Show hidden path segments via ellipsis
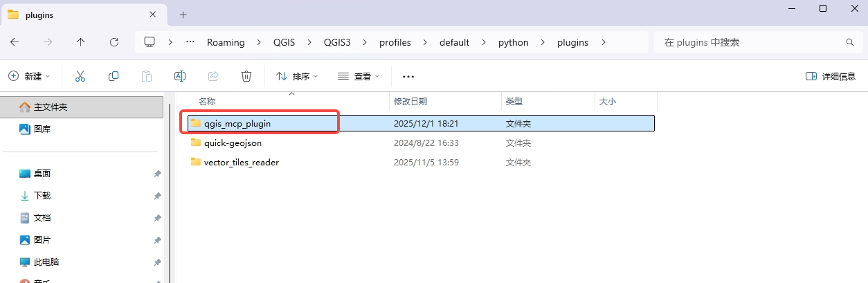 coord(190,42)
